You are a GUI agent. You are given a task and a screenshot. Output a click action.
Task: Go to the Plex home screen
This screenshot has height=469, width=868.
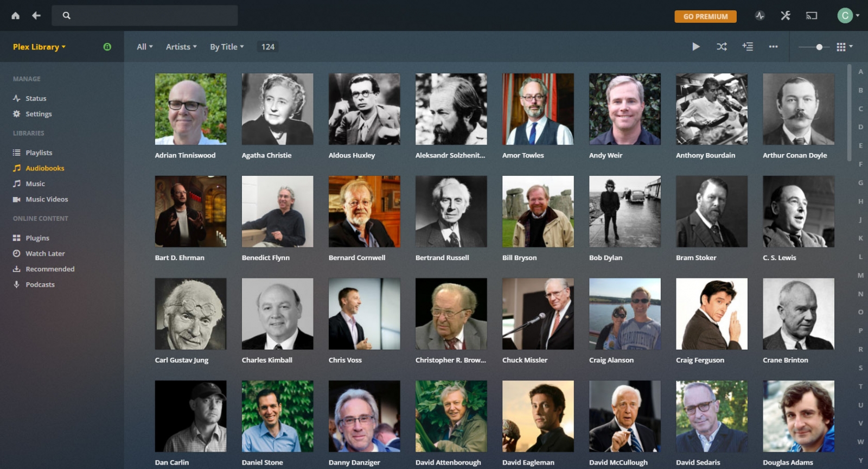(x=15, y=16)
